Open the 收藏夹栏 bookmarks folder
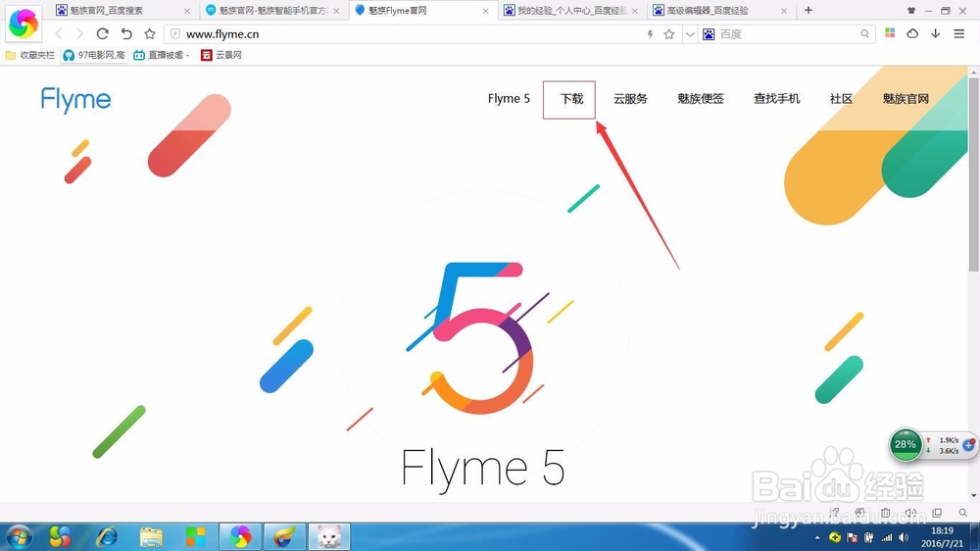 coord(30,55)
